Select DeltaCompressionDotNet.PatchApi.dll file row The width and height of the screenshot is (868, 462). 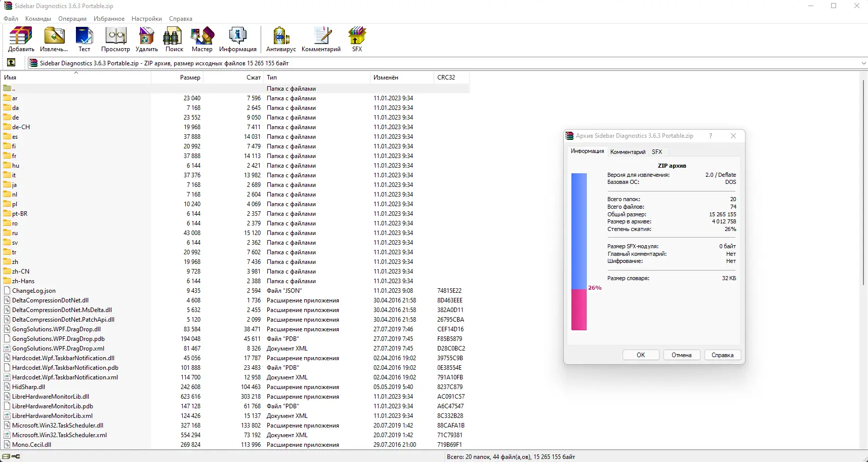click(235, 320)
